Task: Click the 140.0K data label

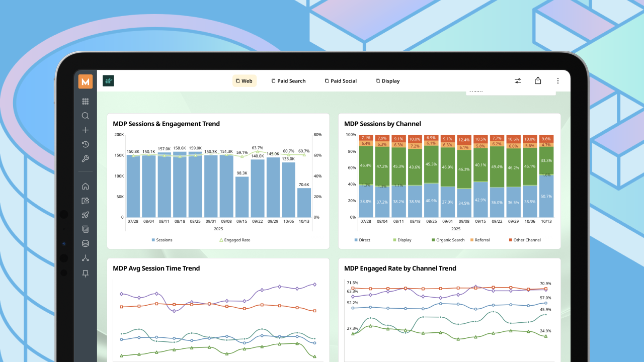Action: coord(258,156)
